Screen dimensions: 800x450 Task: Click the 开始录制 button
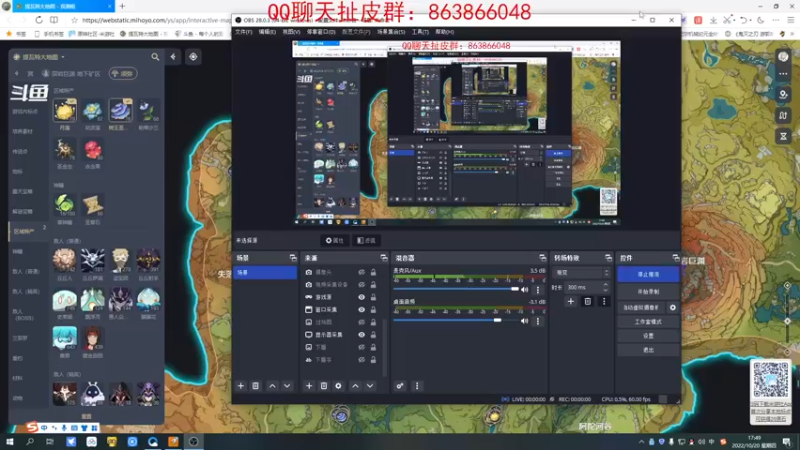tap(648, 292)
